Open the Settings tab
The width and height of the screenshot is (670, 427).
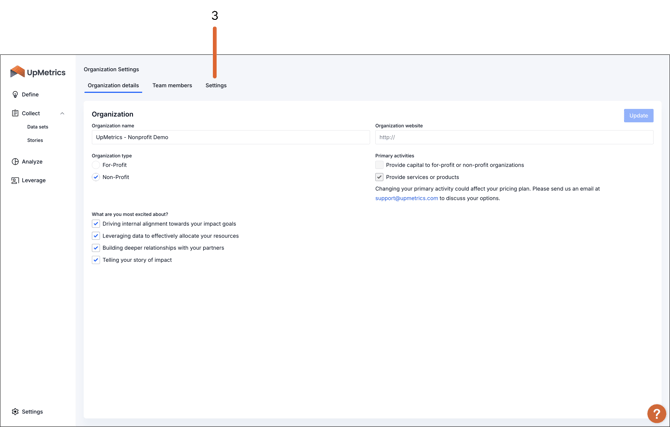[216, 86]
